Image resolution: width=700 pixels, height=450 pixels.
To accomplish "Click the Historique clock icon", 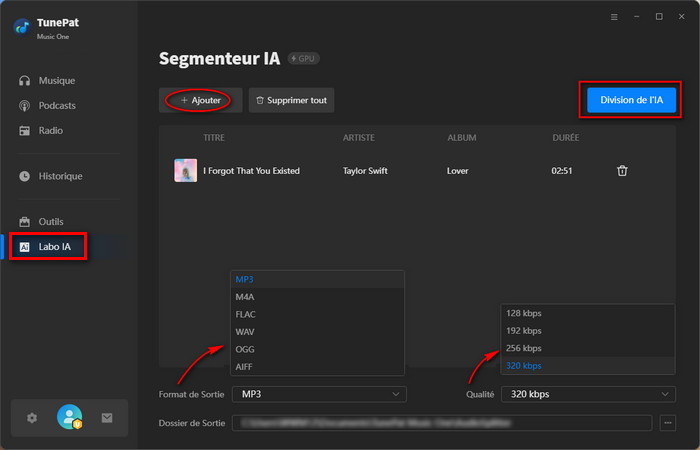I will click(25, 176).
